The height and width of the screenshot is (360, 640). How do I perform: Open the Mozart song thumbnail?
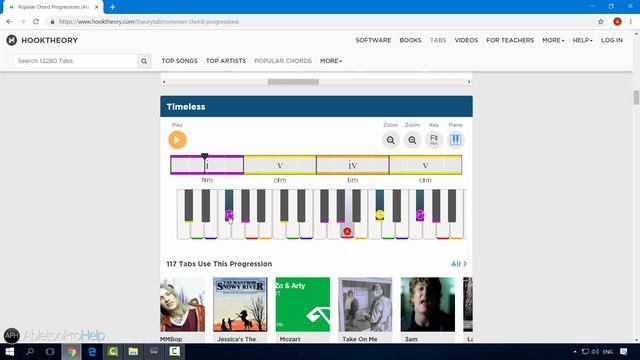302,304
